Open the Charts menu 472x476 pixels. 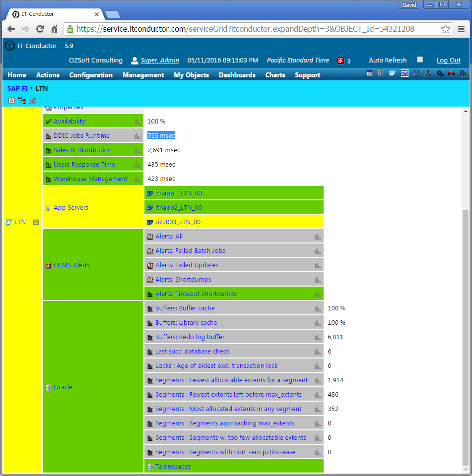[275, 75]
